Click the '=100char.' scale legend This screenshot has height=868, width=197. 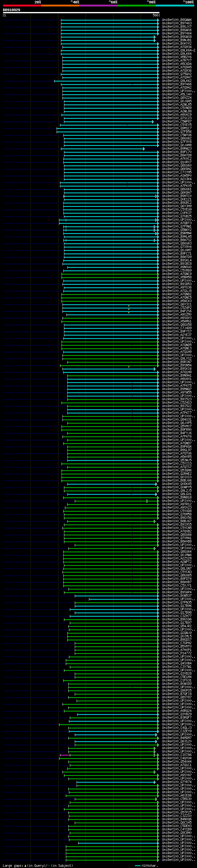coord(146,865)
